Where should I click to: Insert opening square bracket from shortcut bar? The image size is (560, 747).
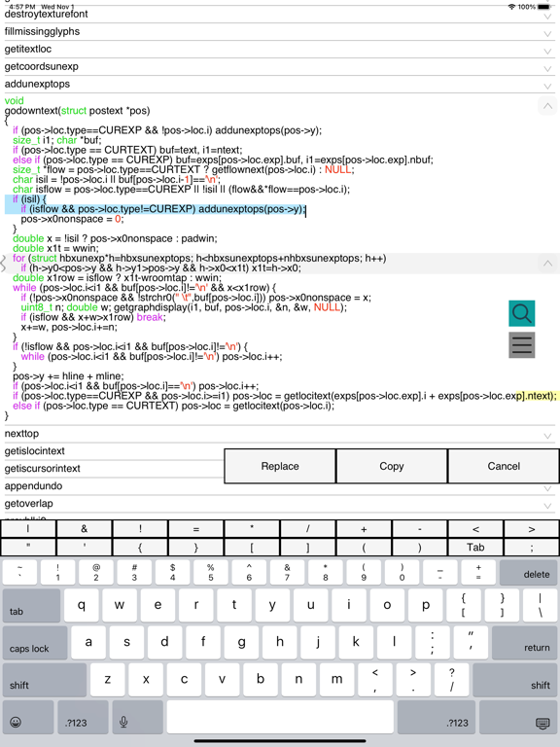(252, 547)
